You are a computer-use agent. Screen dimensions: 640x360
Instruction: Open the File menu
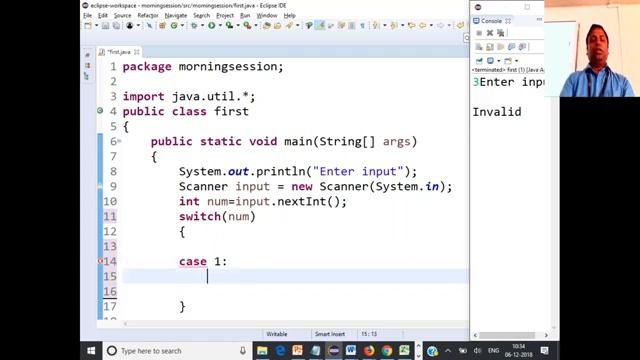tap(87, 16)
